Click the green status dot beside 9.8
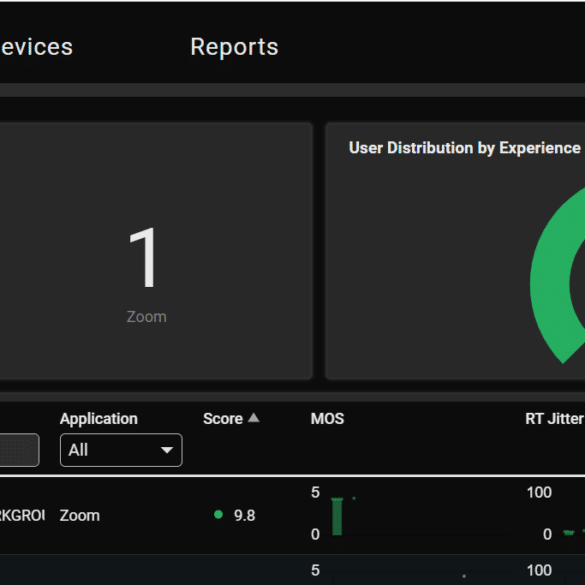585x585 pixels. click(218, 515)
